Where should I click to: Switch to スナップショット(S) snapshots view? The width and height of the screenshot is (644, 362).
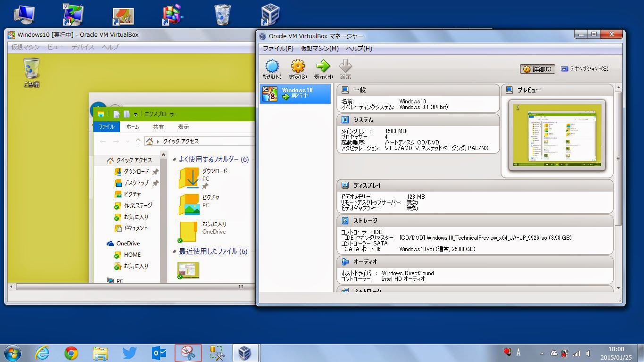click(585, 69)
